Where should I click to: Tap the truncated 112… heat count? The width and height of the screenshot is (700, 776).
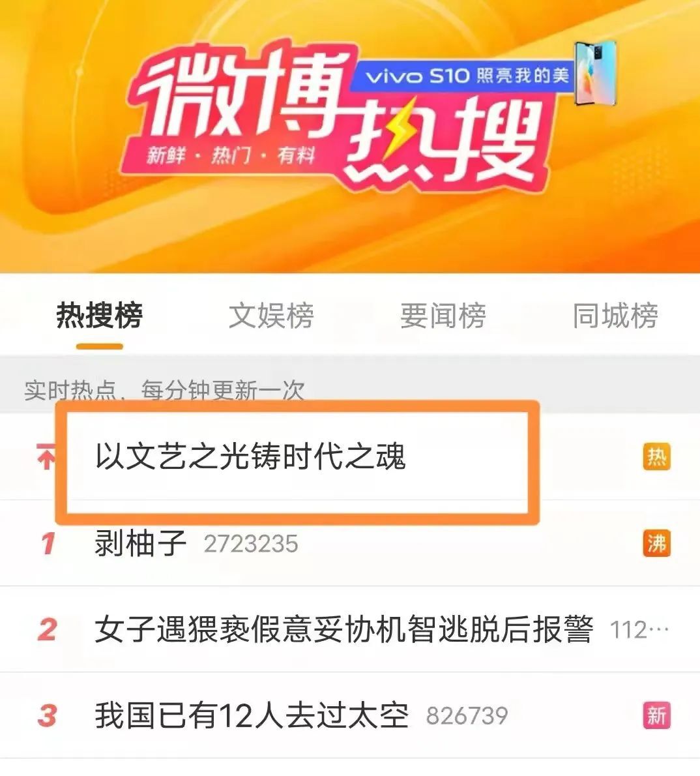(639, 630)
